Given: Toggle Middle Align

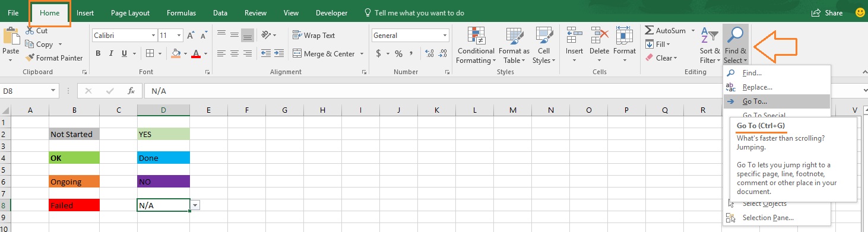Looking at the screenshot, I should pyautogui.click(x=235, y=36).
